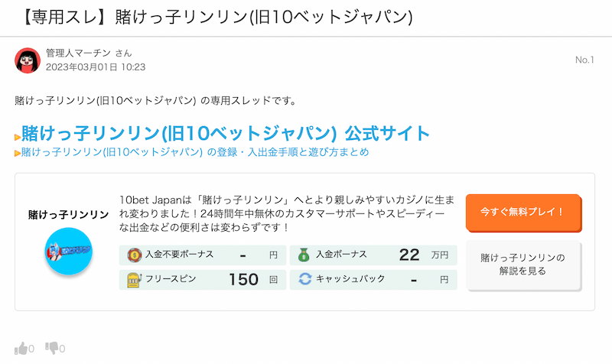This screenshot has width=612, height=364.
Task: Click the キャッシュバック refresh arrows icon
Action: [x=304, y=279]
